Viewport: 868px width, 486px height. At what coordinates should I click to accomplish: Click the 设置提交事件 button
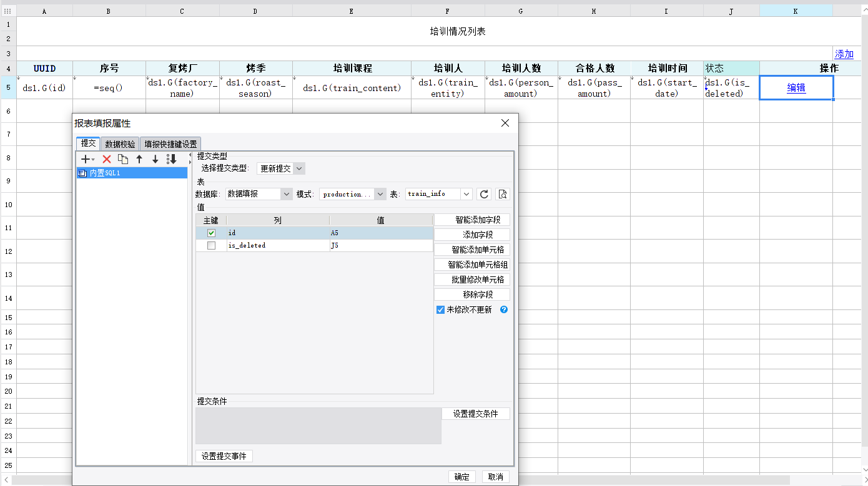(x=224, y=456)
